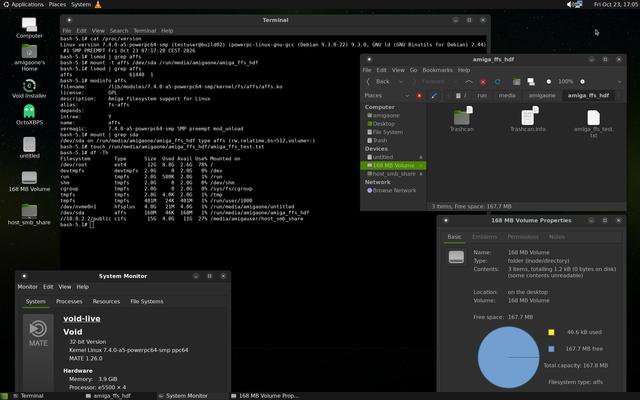
Task: Go up one folder in file manager
Action: (x=469, y=82)
